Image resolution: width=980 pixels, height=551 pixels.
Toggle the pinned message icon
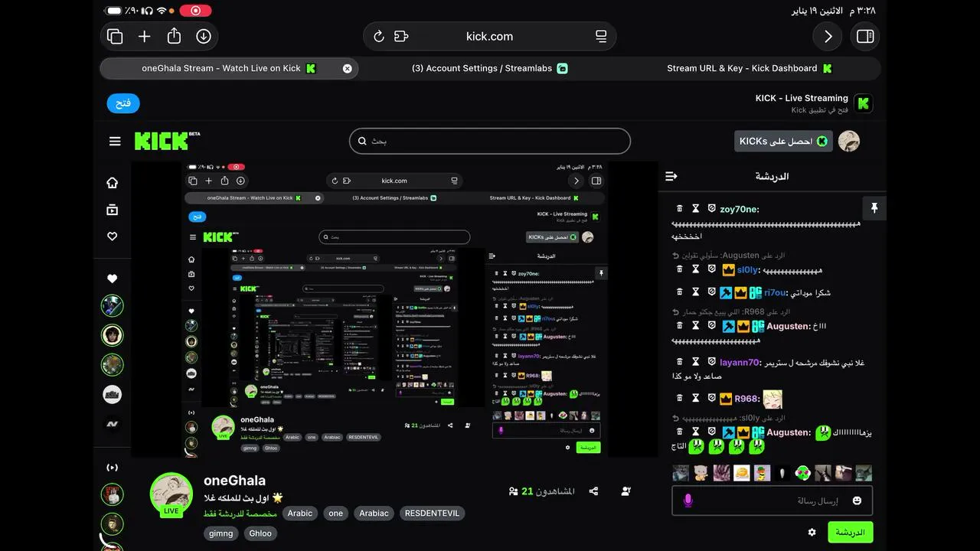[874, 207]
